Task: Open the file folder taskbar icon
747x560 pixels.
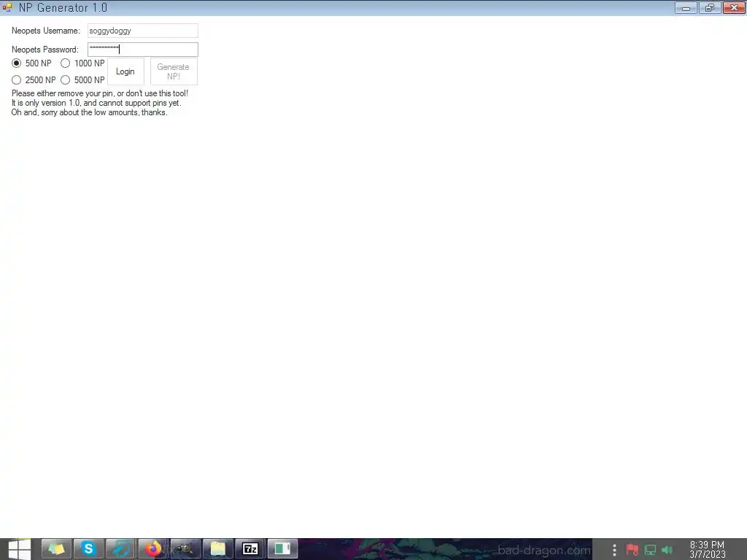Action: 217,549
